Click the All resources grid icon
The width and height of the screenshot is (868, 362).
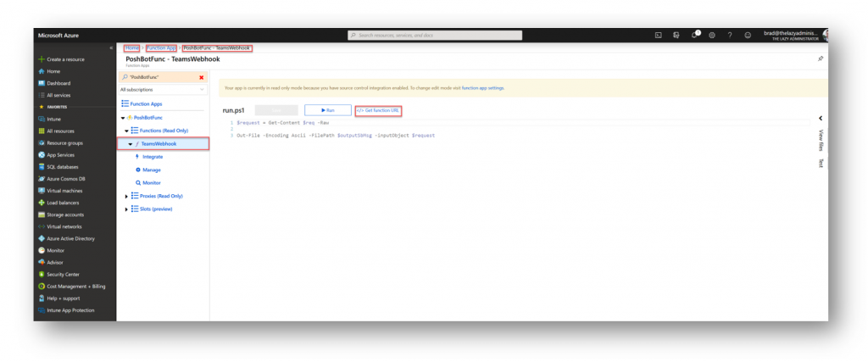point(41,131)
